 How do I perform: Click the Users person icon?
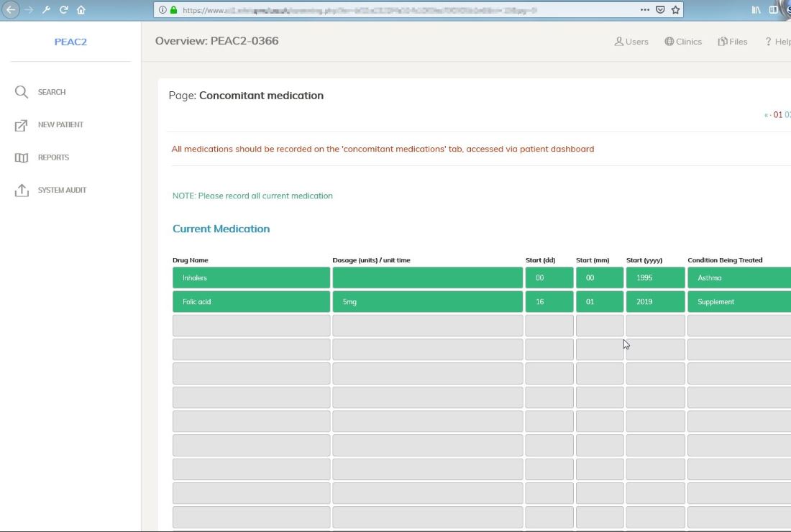[618, 42]
